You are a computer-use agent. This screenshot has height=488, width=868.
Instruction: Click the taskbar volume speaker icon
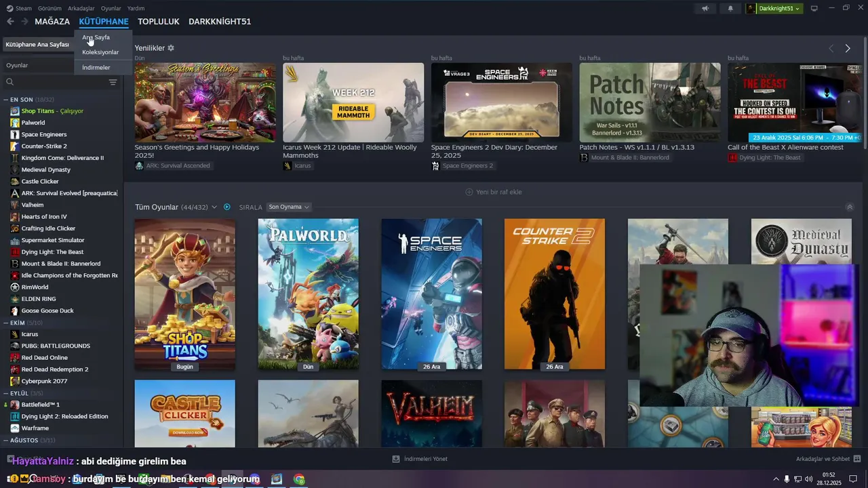point(808,479)
